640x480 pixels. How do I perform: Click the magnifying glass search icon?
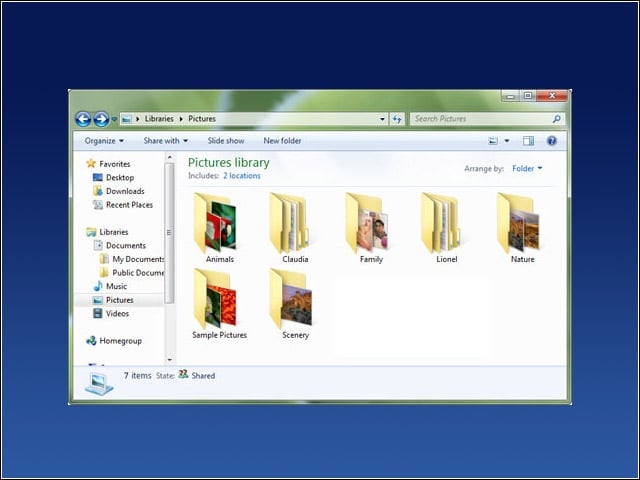(x=556, y=119)
